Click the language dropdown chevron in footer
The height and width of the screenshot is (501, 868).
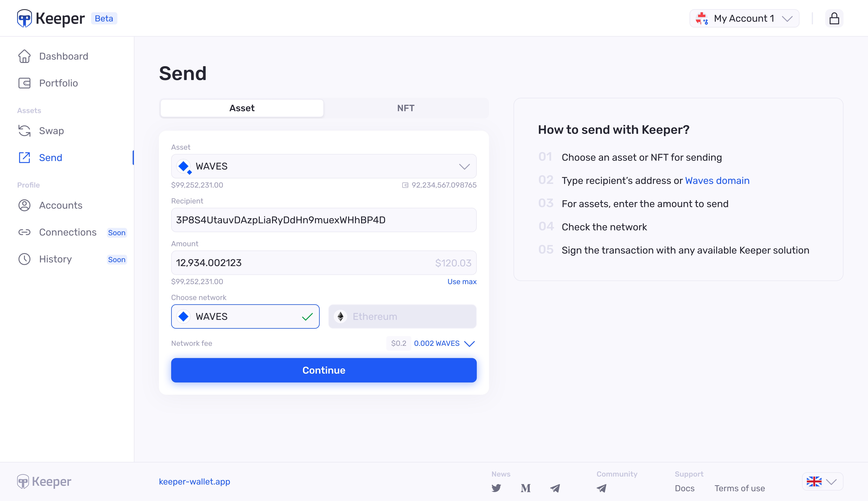832,482
